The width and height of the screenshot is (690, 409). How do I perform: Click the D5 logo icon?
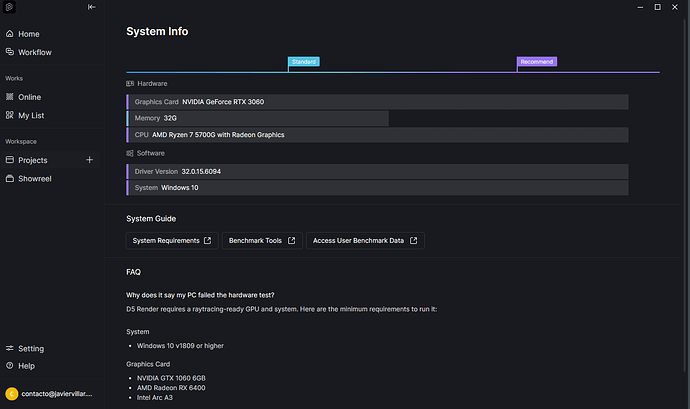point(10,7)
